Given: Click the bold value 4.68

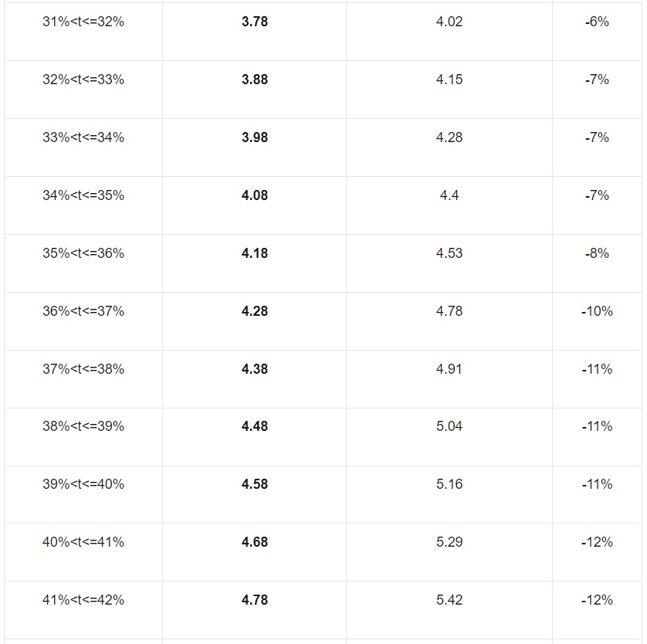Looking at the screenshot, I should click(255, 542).
